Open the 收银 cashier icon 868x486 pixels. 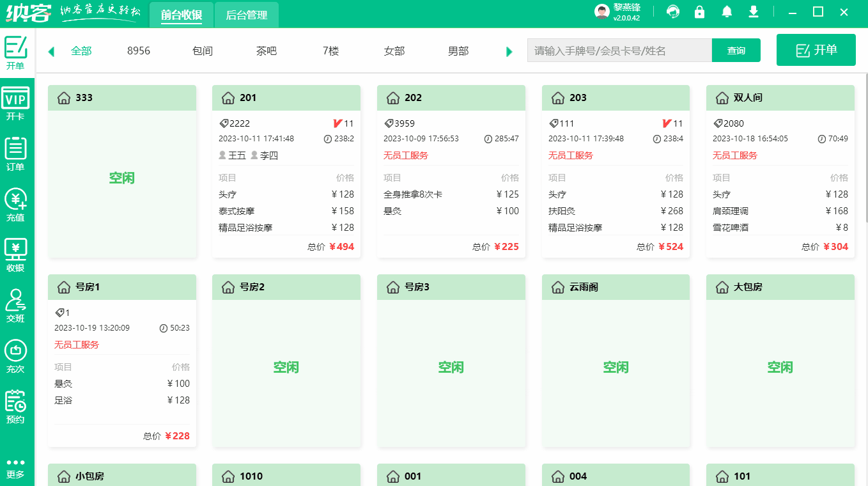[17, 255]
